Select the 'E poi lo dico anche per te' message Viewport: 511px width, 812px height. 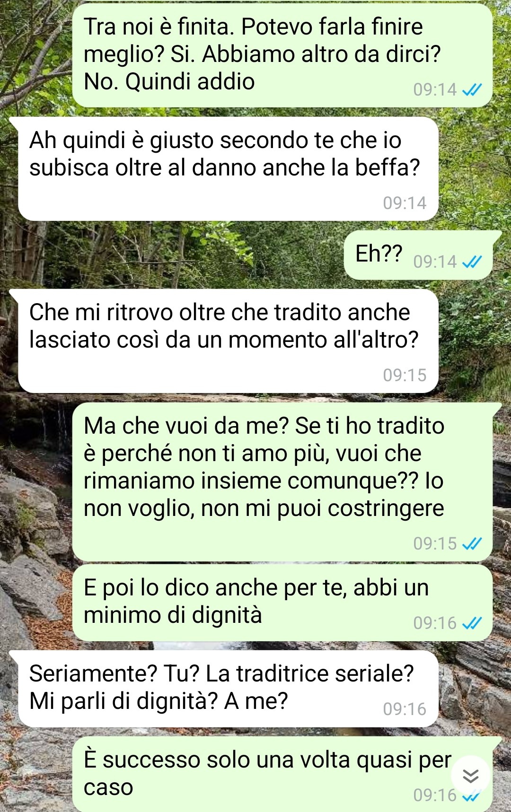[282, 602]
